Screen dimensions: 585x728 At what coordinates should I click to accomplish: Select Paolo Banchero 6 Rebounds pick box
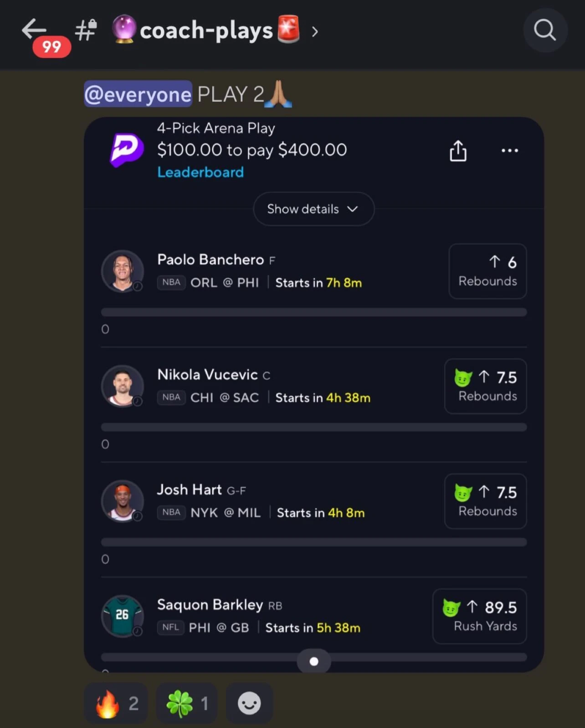pyautogui.click(x=487, y=271)
